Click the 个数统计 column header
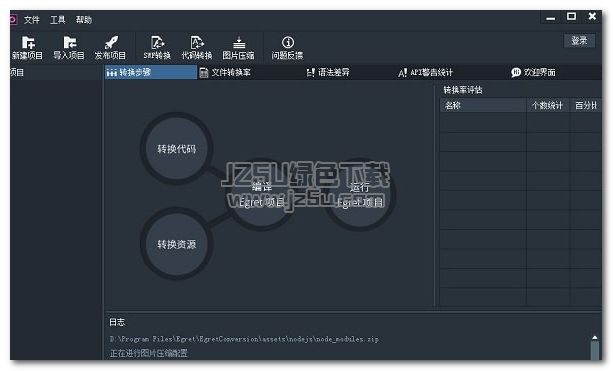This screenshot has height=371, width=613. coord(548,106)
